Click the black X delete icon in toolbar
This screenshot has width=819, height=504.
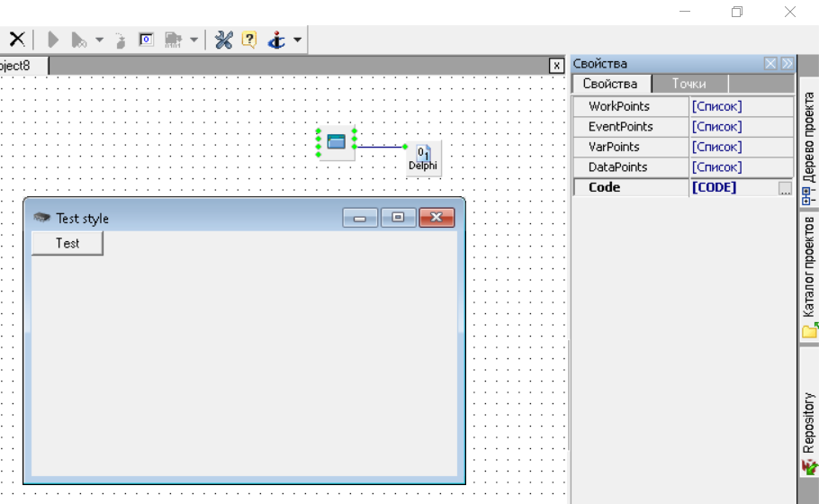17,39
